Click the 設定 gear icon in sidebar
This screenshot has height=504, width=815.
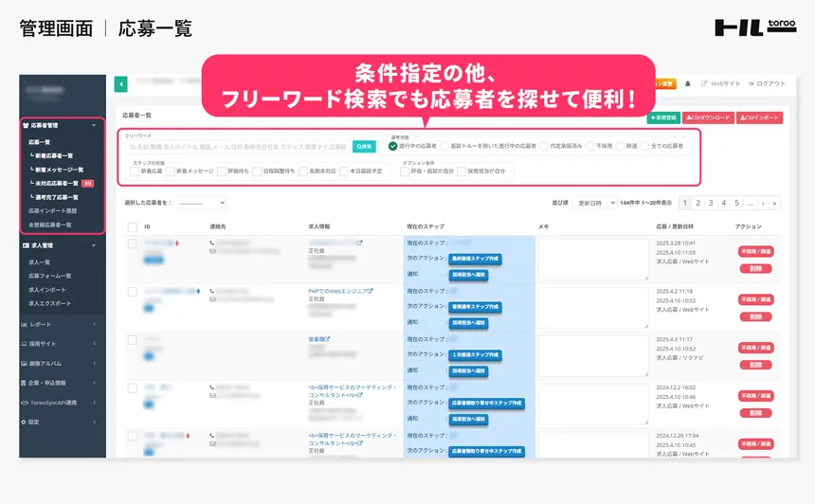[24, 422]
